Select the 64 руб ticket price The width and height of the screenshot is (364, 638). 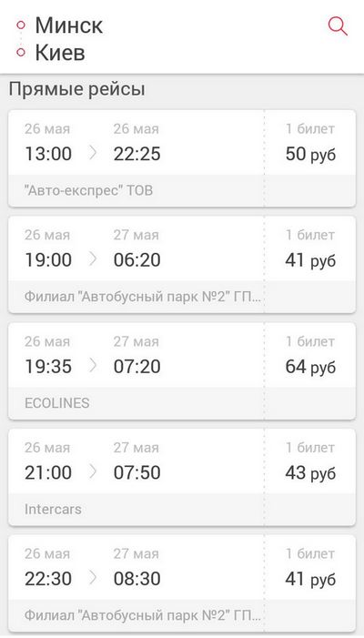pos(310,367)
